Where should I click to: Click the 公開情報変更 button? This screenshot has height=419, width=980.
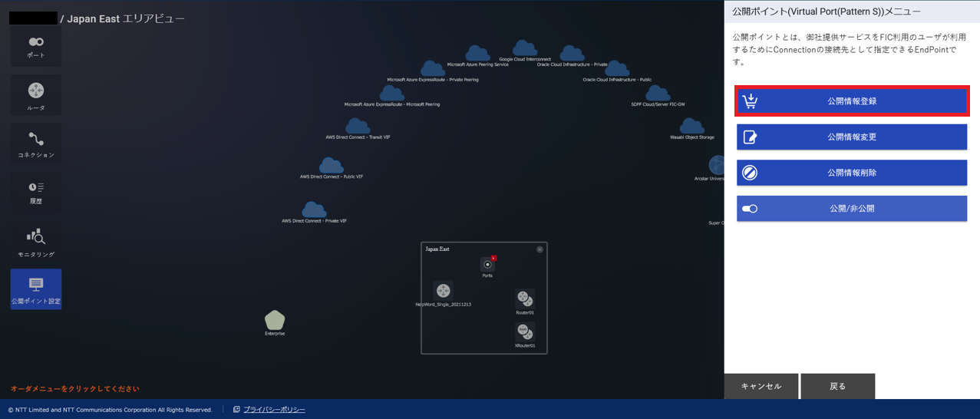pyautogui.click(x=852, y=137)
